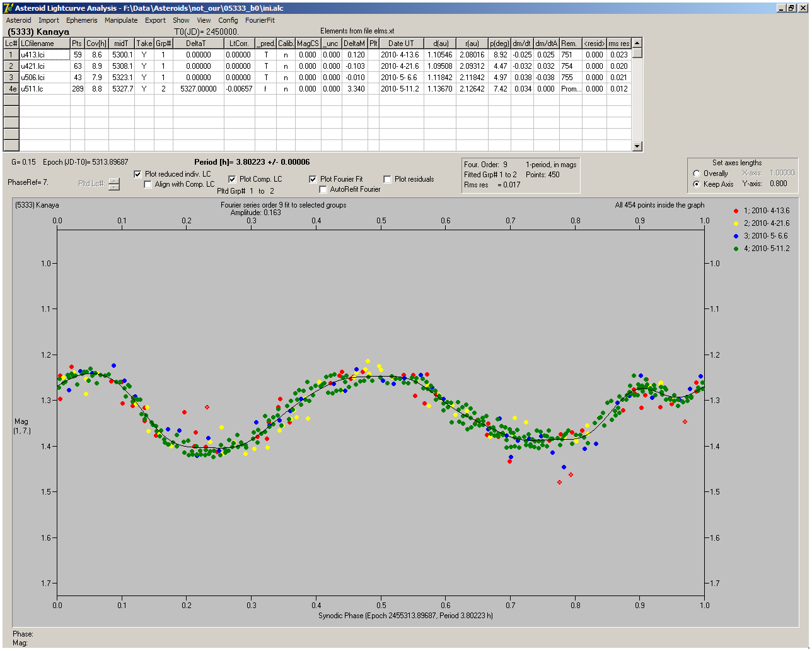
Task: Click the LCfilename column header
Action: (x=44, y=44)
